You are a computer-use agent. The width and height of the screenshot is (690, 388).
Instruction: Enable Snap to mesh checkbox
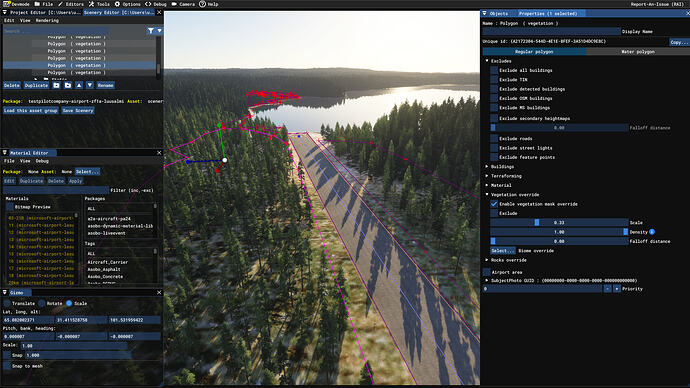point(7,366)
